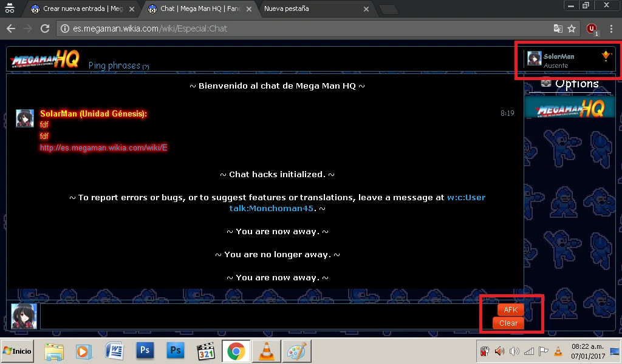Click SolarMan's avatar beside the chat message
The height and width of the screenshot is (364, 622).
(24, 118)
